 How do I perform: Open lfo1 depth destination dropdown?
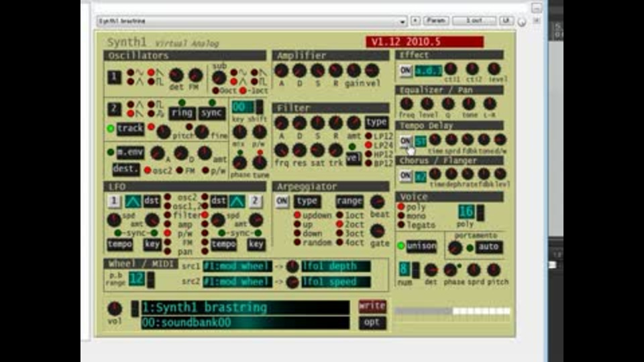click(x=336, y=266)
